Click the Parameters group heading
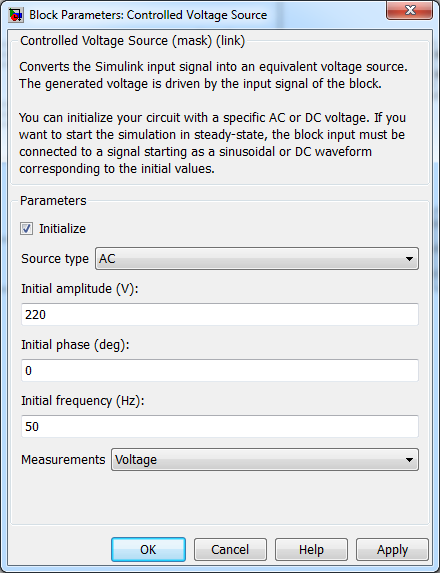 (x=53, y=201)
